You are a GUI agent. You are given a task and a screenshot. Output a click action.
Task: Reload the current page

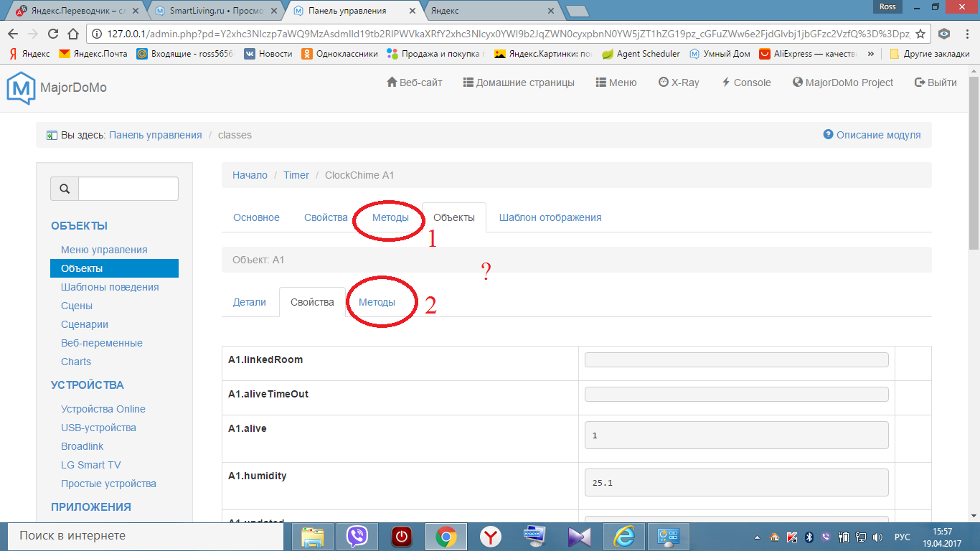[x=52, y=34]
